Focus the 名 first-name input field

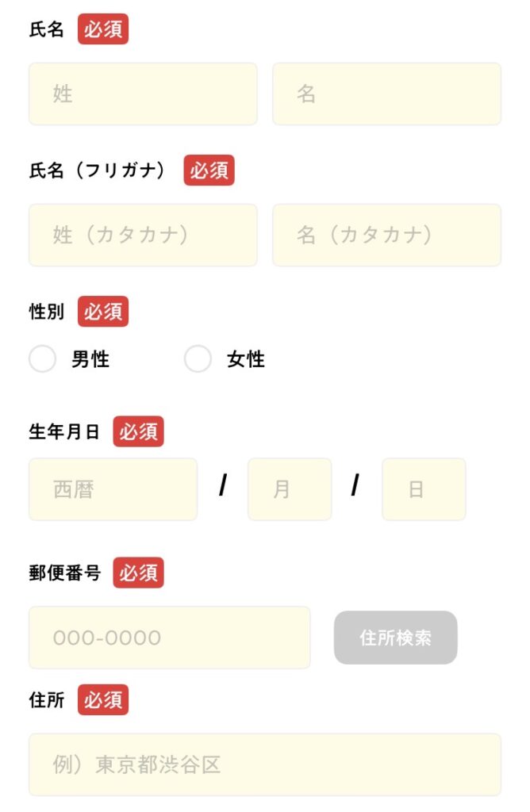[386, 94]
